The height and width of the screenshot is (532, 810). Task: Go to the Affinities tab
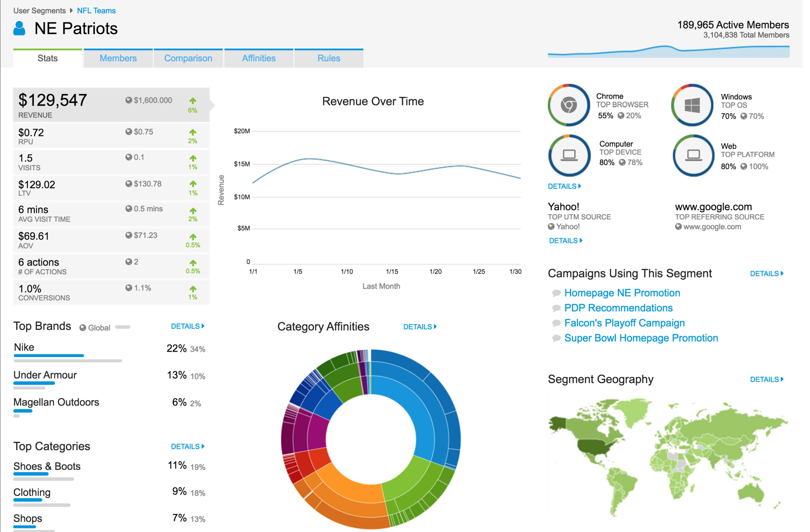259,58
